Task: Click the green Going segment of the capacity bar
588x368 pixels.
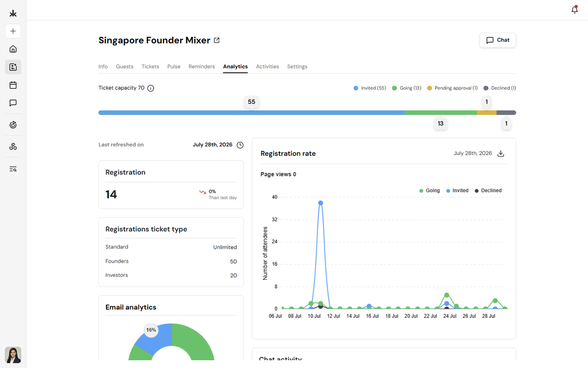Action: 441,113
